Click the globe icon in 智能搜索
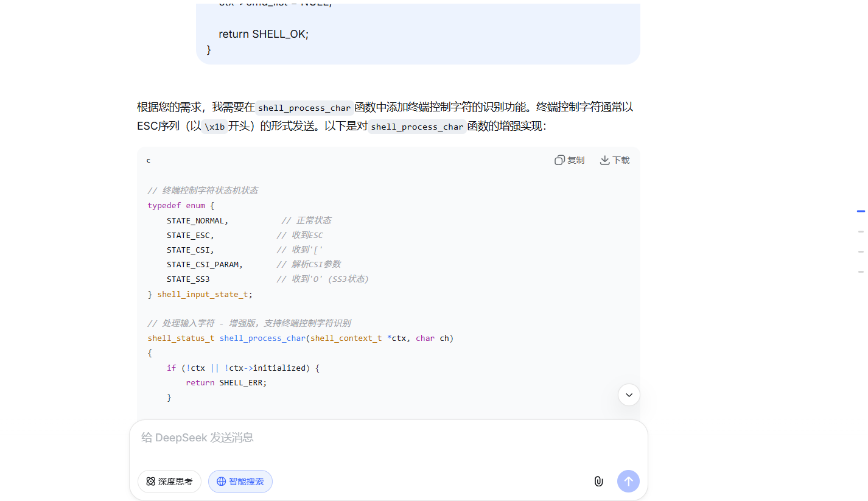 221,482
